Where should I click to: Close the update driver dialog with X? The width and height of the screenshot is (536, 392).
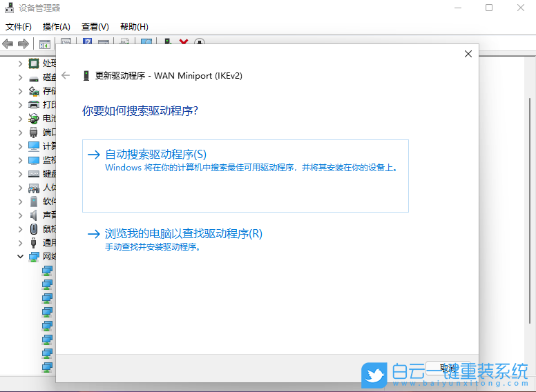pos(468,54)
